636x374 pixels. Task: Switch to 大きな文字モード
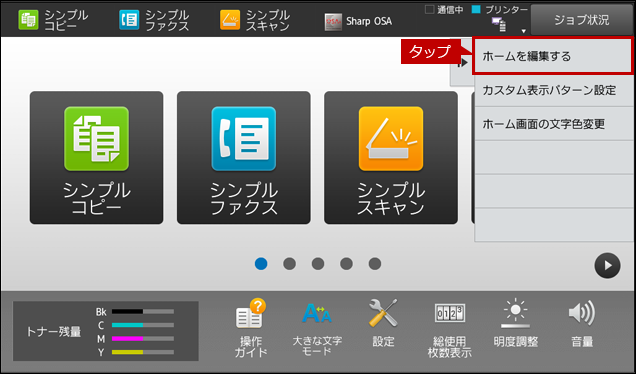317,328
